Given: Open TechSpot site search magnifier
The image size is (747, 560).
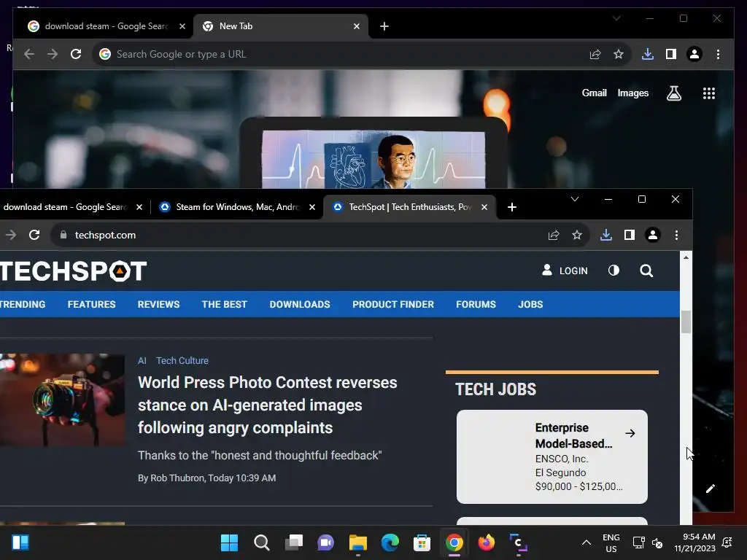Looking at the screenshot, I should [646, 271].
